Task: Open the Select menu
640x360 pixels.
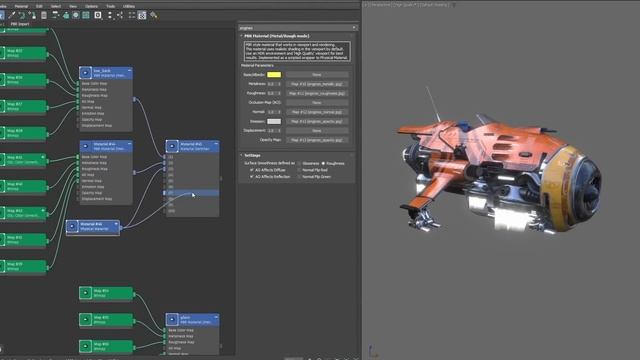Action: (x=56, y=6)
